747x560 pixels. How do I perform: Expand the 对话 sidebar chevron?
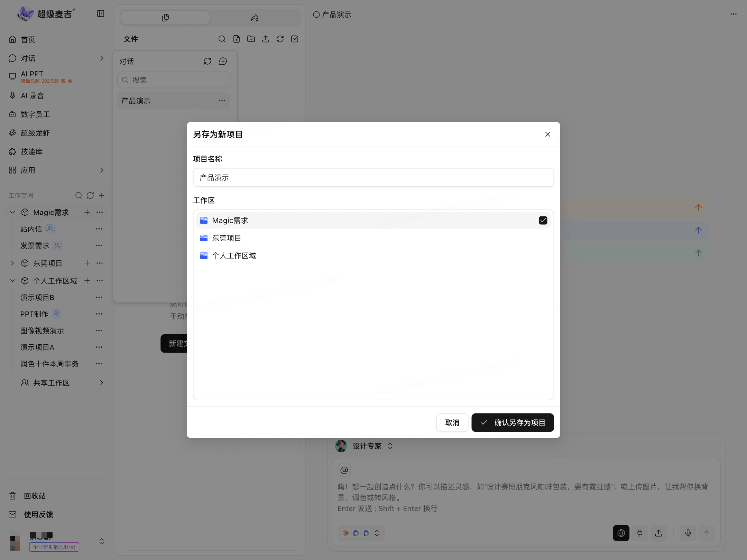(x=101, y=58)
